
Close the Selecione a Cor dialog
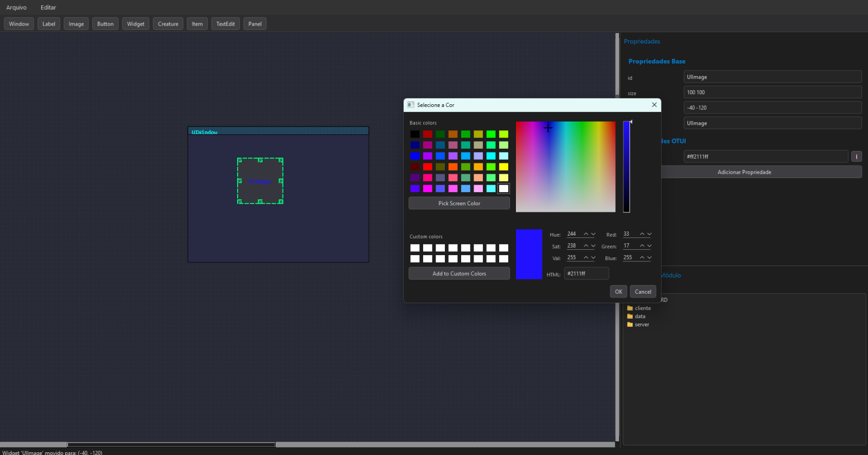click(x=654, y=105)
